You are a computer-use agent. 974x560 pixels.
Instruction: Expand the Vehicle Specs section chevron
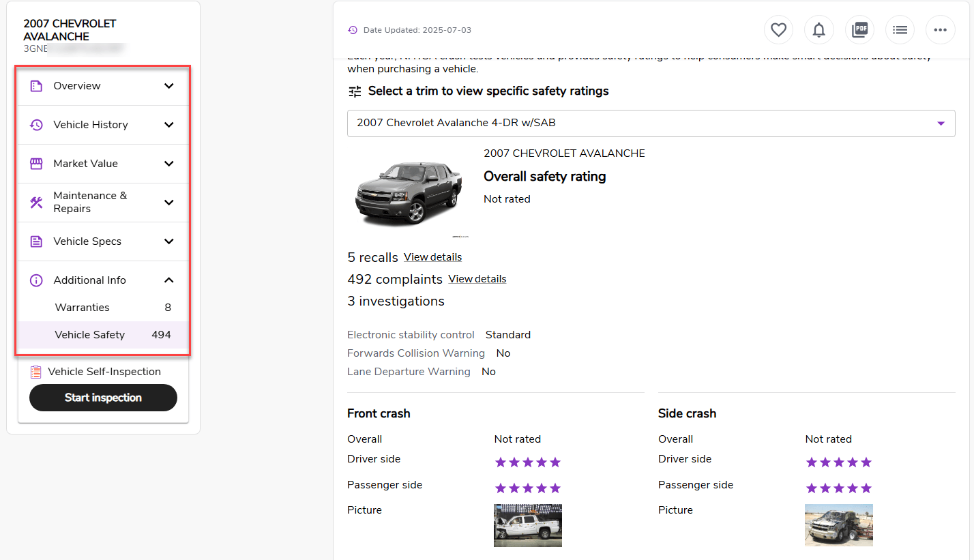169,241
